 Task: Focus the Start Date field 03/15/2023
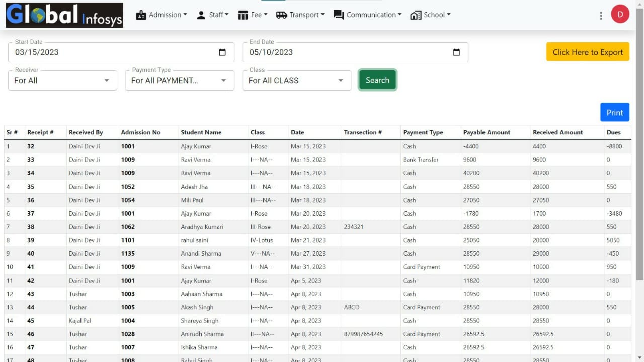coord(121,52)
